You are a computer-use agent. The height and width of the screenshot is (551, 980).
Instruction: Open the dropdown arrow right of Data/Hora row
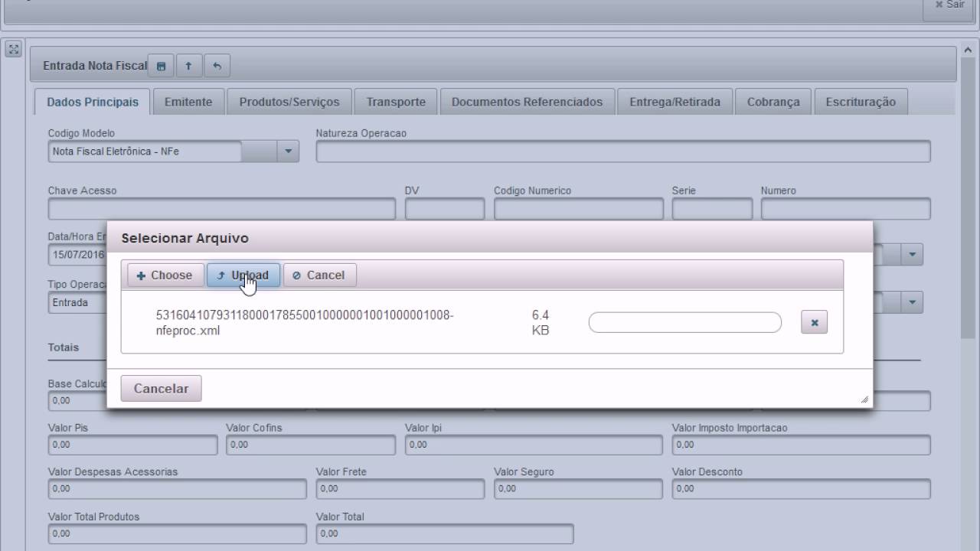point(912,254)
